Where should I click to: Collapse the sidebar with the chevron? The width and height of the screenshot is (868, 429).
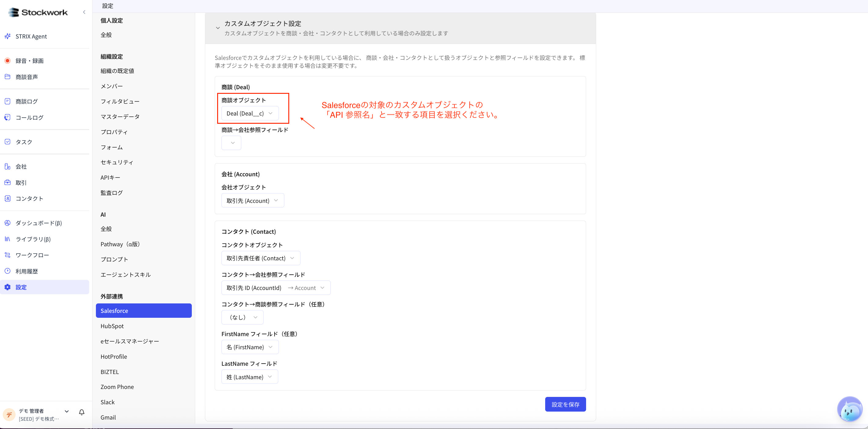[x=84, y=12]
